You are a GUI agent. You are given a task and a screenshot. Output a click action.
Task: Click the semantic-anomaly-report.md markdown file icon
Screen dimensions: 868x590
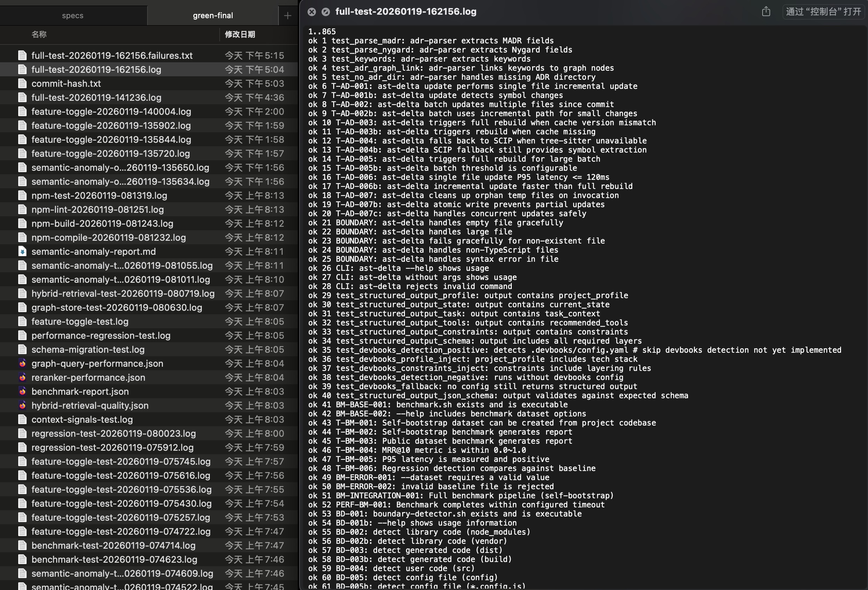22,252
